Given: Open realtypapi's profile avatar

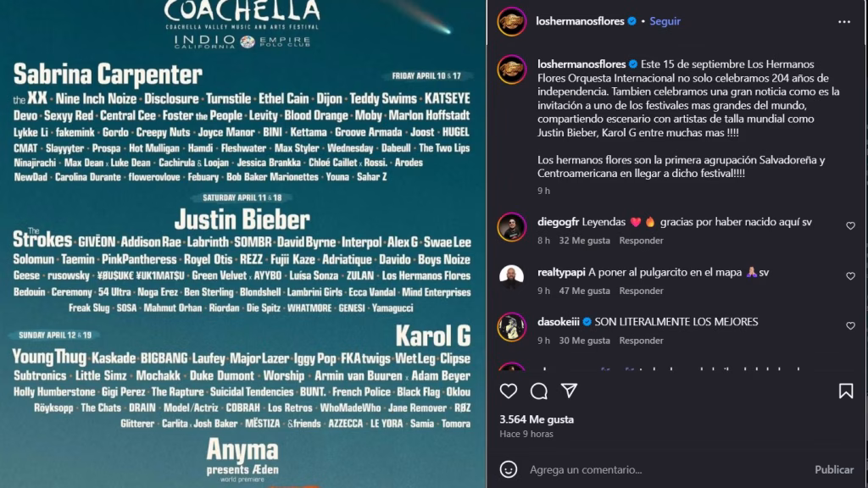Looking at the screenshot, I should pyautogui.click(x=511, y=277).
